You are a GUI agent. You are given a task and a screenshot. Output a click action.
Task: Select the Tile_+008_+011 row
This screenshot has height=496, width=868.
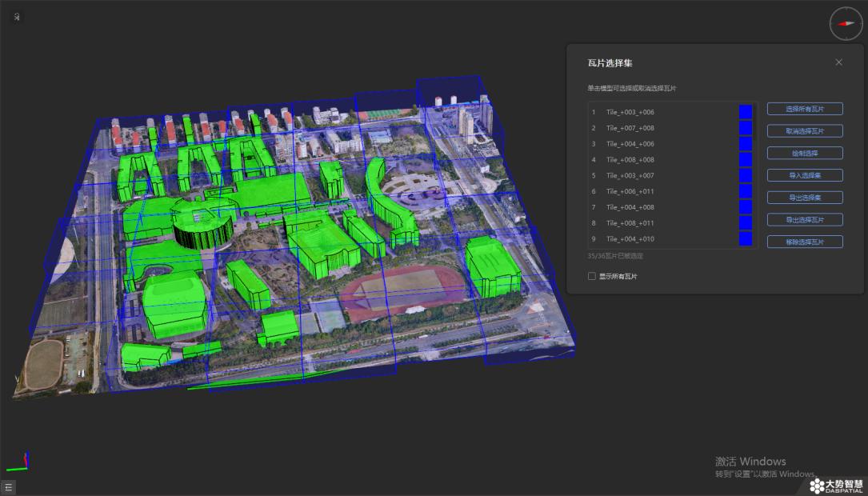pyautogui.click(x=671, y=223)
